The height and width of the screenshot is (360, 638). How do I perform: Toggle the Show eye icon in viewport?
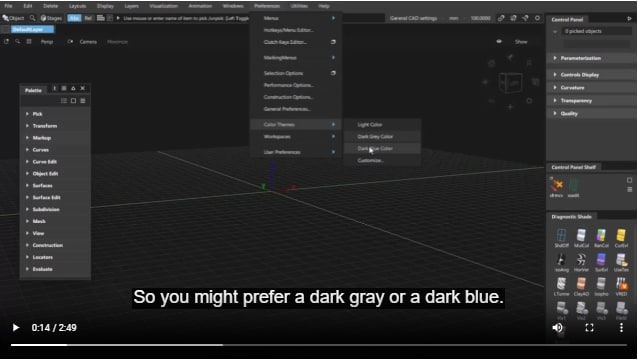pos(499,41)
